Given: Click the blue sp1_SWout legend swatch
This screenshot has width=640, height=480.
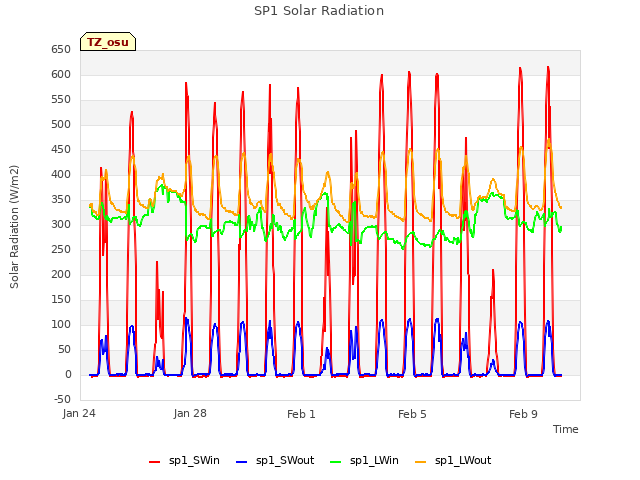Looking at the screenshot, I should (x=242, y=461).
